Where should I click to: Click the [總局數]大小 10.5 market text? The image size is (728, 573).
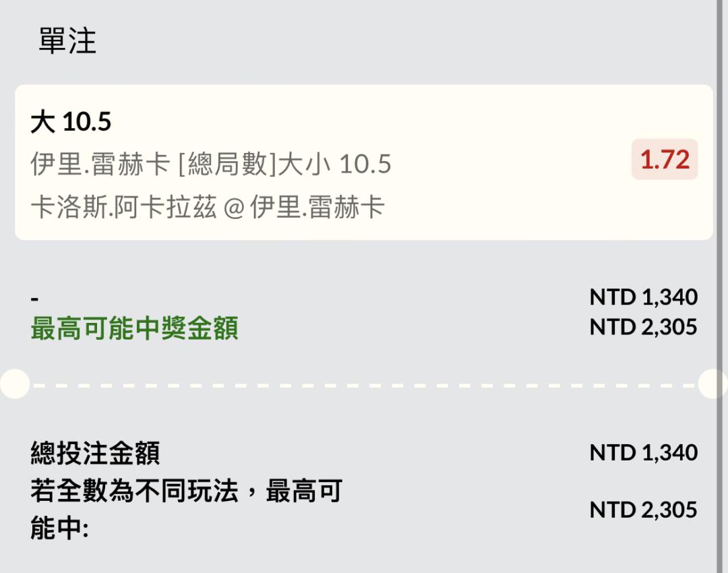284,164
